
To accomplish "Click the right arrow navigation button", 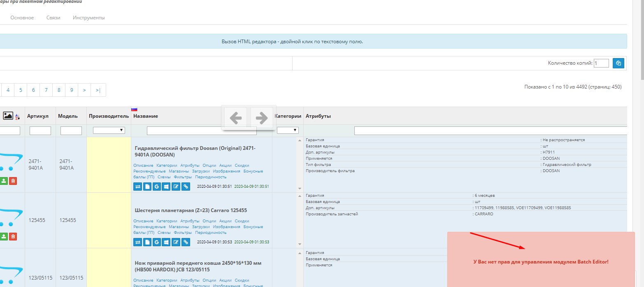I will pos(262,118).
